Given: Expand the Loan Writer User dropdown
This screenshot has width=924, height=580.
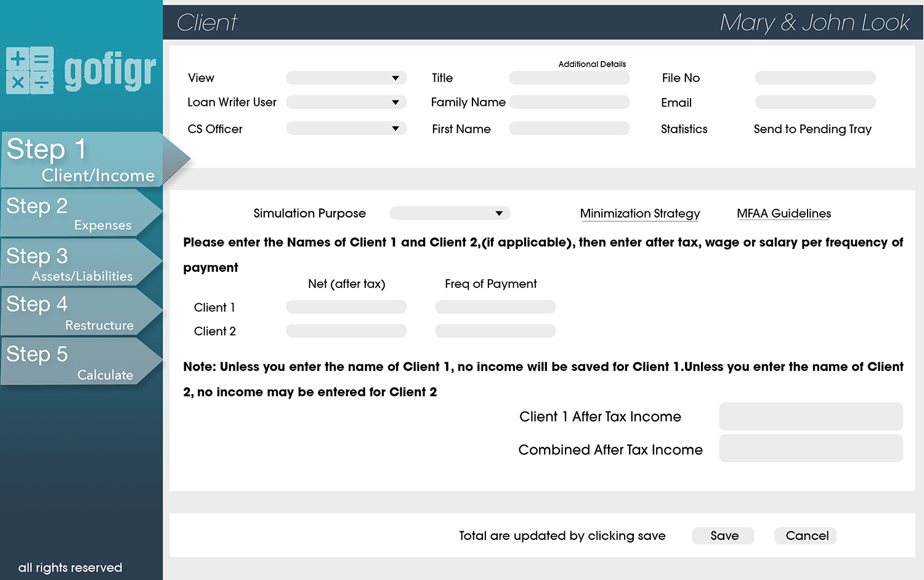Looking at the screenshot, I should [x=346, y=102].
